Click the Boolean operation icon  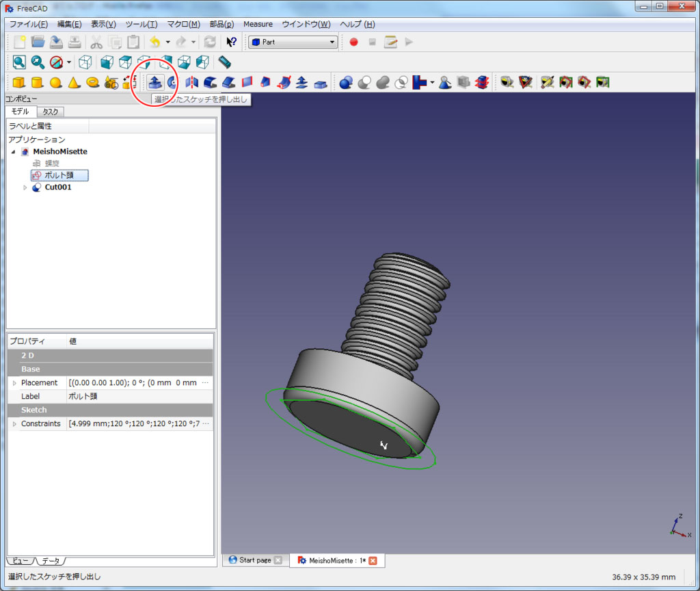(x=346, y=82)
